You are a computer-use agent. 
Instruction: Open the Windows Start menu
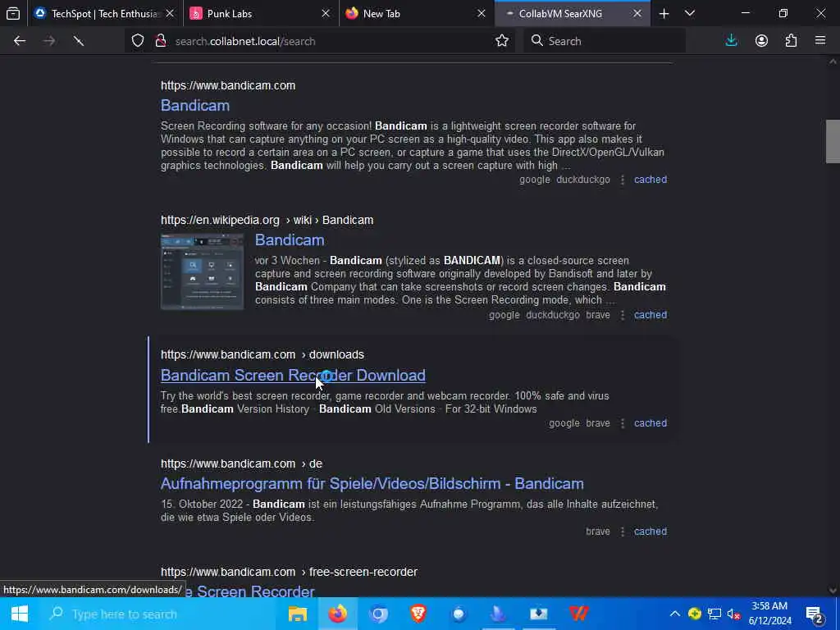pyautogui.click(x=20, y=614)
